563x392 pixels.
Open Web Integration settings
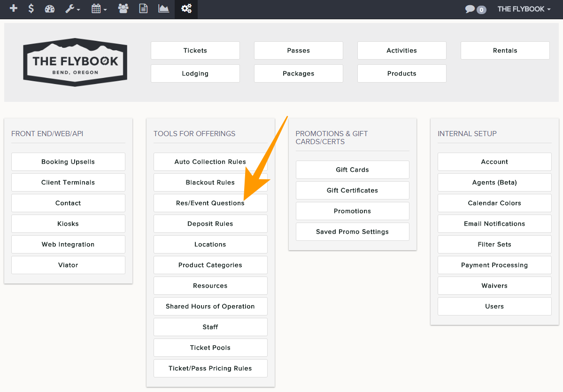(68, 245)
